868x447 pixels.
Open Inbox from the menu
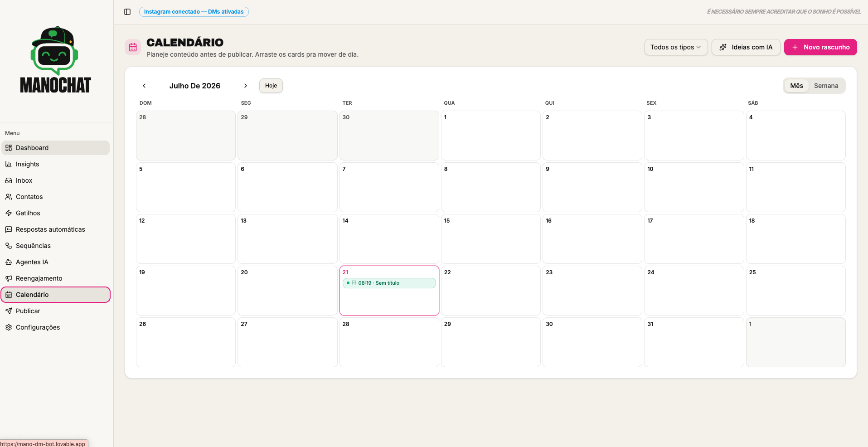[x=55, y=180]
